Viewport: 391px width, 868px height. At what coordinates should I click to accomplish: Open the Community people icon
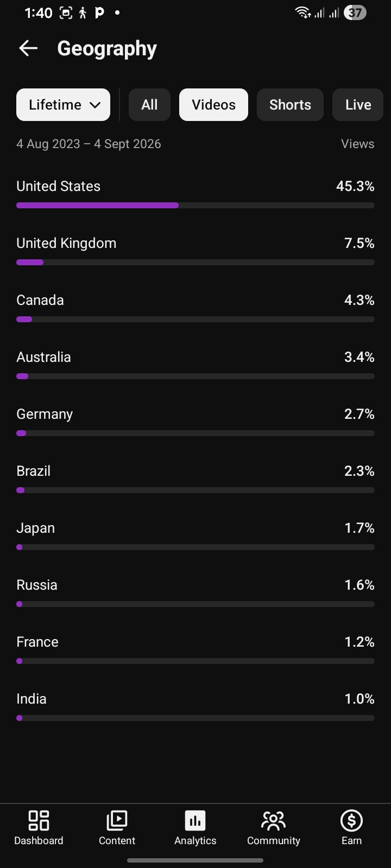273,820
